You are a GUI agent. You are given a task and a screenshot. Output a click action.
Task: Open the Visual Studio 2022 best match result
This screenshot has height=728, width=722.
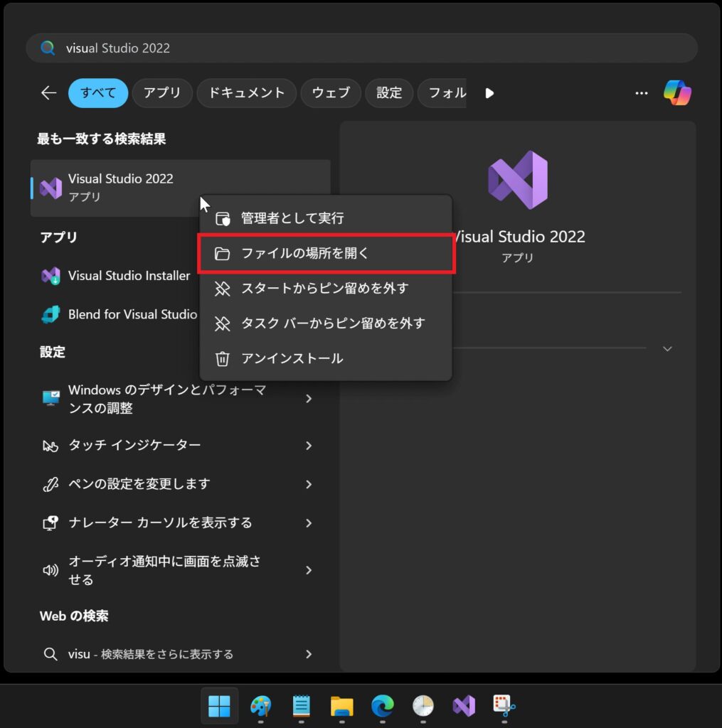pyautogui.click(x=180, y=188)
